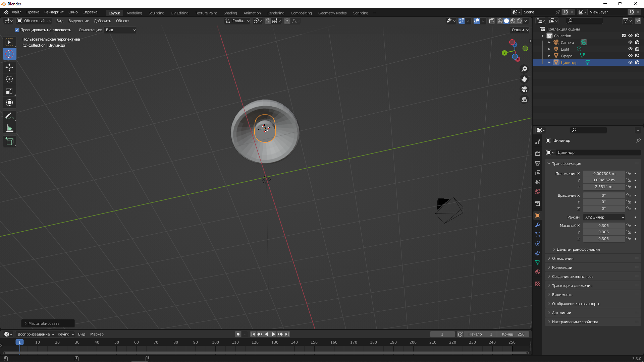Open the Render properties tab
644x362 pixels.
tap(538, 154)
